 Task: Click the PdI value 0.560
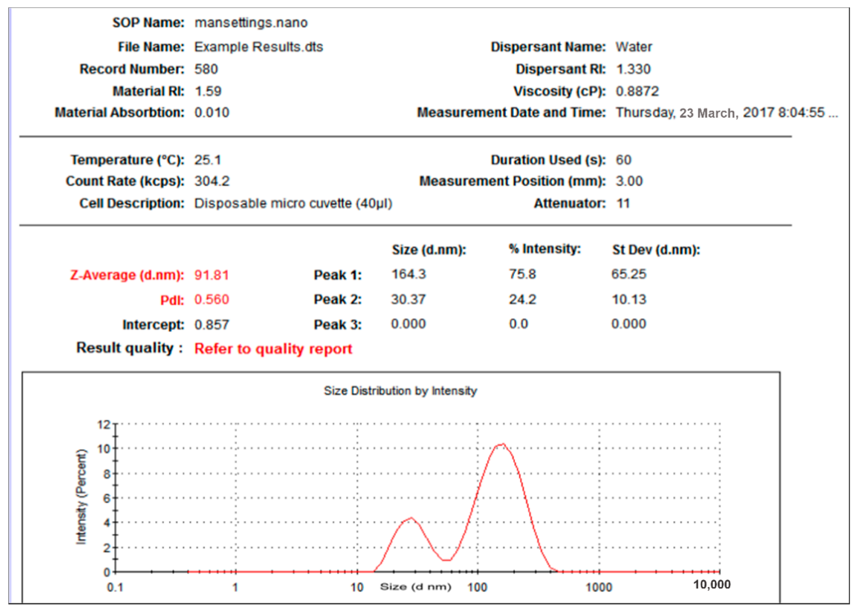pos(211,299)
